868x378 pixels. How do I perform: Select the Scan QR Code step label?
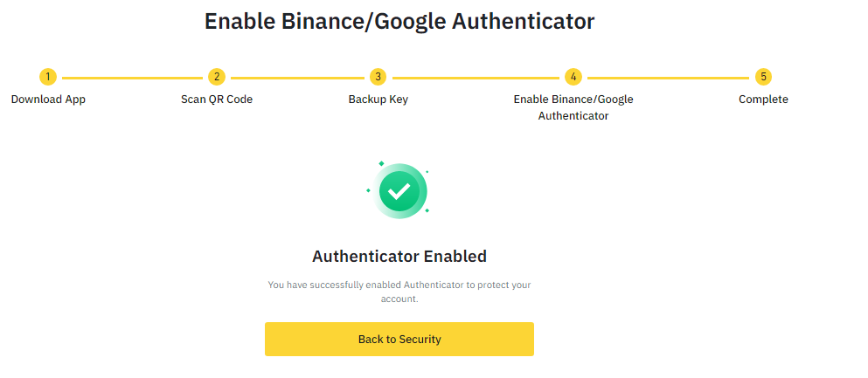217,100
